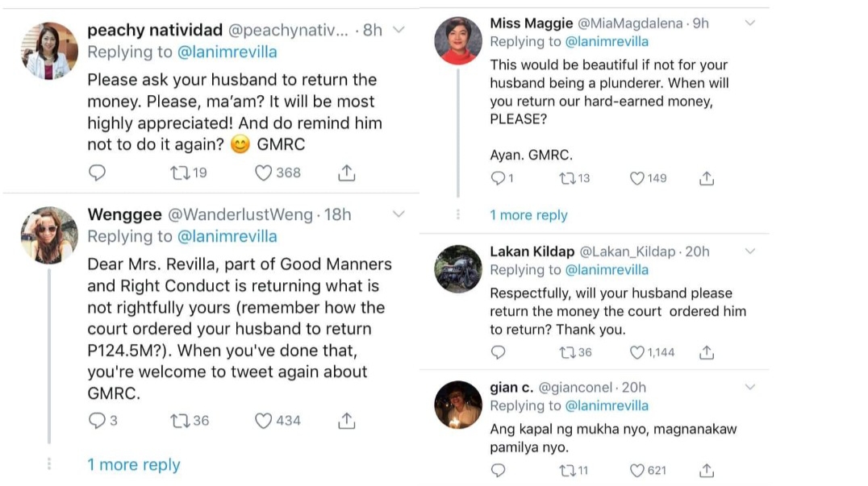Share Lakan Kildap's tweet

coord(707,352)
